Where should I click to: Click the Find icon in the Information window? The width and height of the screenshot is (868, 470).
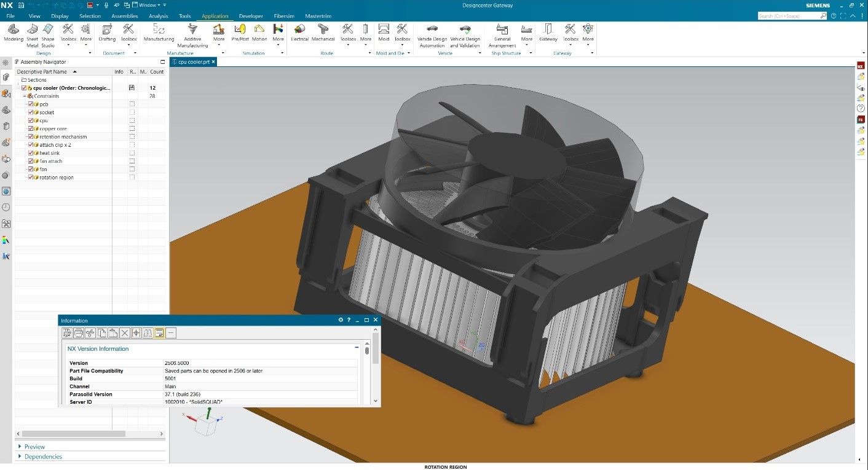148,333
